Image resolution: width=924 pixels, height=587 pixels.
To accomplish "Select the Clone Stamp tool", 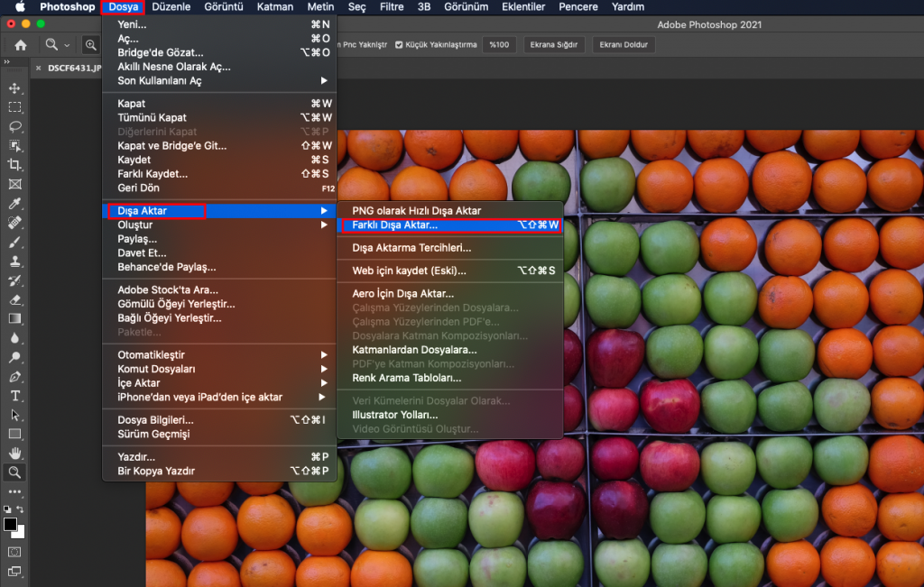I will pyautogui.click(x=14, y=261).
